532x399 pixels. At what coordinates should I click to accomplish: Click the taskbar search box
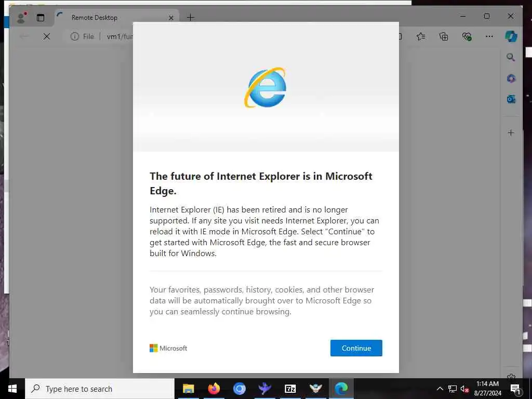coord(100,389)
